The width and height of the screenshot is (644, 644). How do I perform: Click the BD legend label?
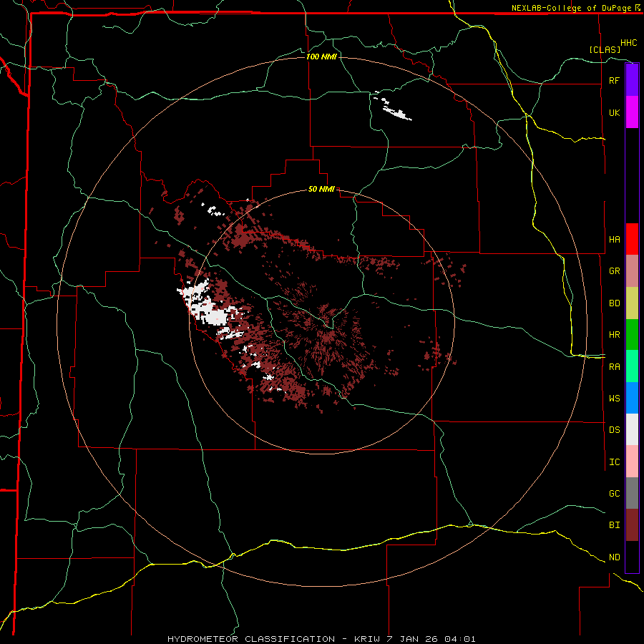(x=614, y=303)
